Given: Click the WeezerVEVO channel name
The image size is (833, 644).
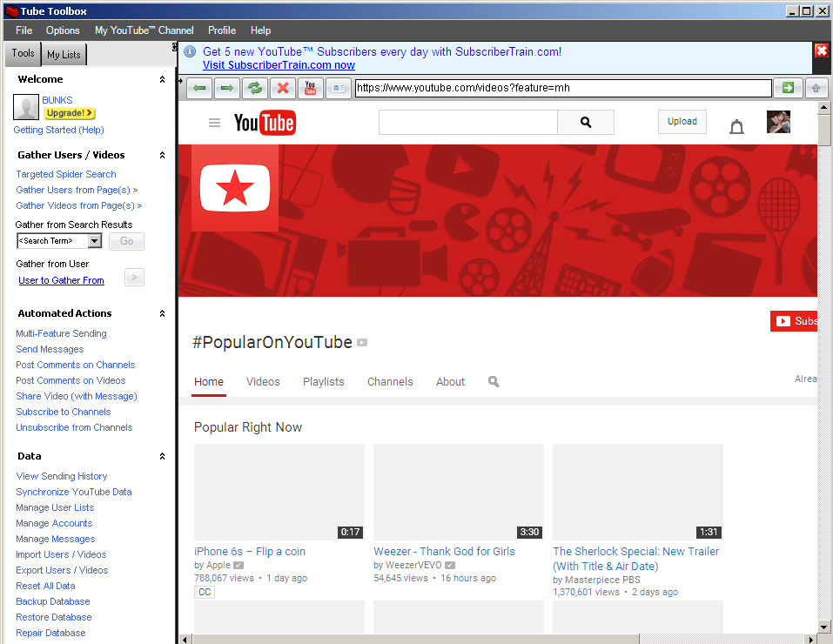Looking at the screenshot, I should tap(415, 565).
